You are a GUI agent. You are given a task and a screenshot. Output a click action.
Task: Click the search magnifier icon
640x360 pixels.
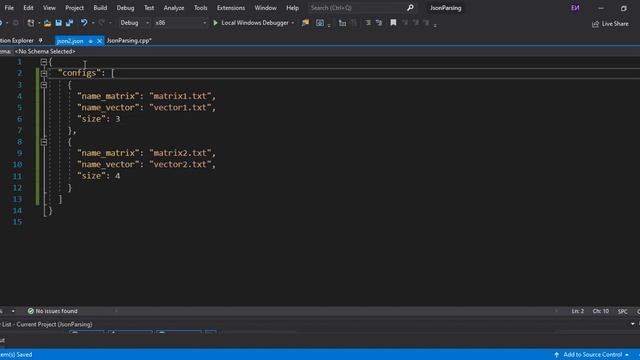coord(410,8)
